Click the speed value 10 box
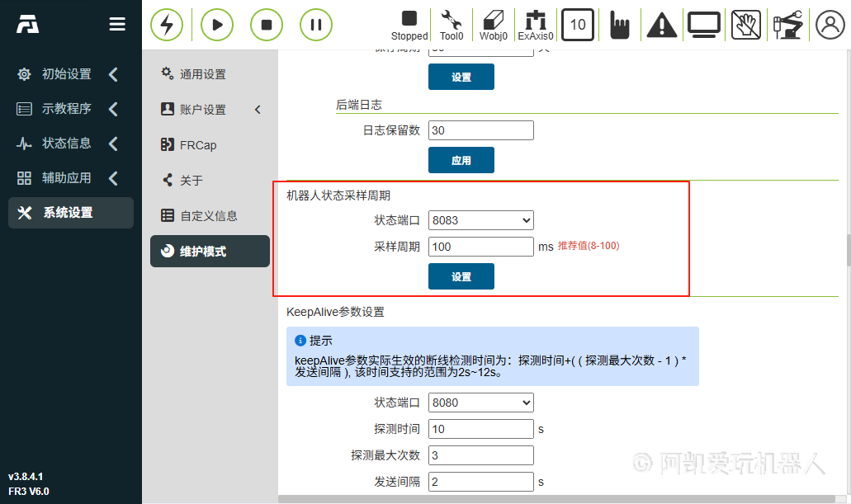851x504 pixels. click(x=578, y=25)
